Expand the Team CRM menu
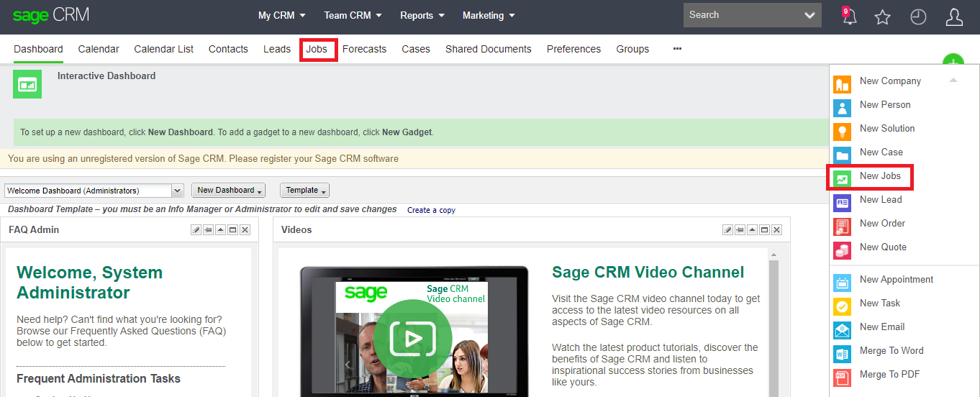Viewport: 980px width, 397px height. coord(353,15)
